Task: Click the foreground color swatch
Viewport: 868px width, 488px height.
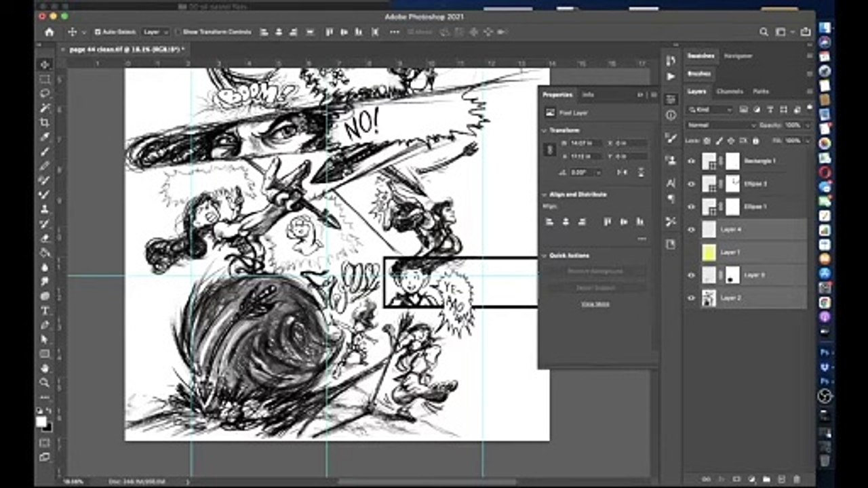Action: coord(41,422)
